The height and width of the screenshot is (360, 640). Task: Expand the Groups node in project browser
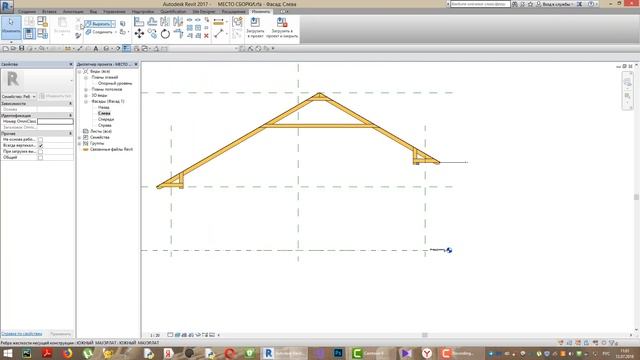pyautogui.click(x=80, y=144)
